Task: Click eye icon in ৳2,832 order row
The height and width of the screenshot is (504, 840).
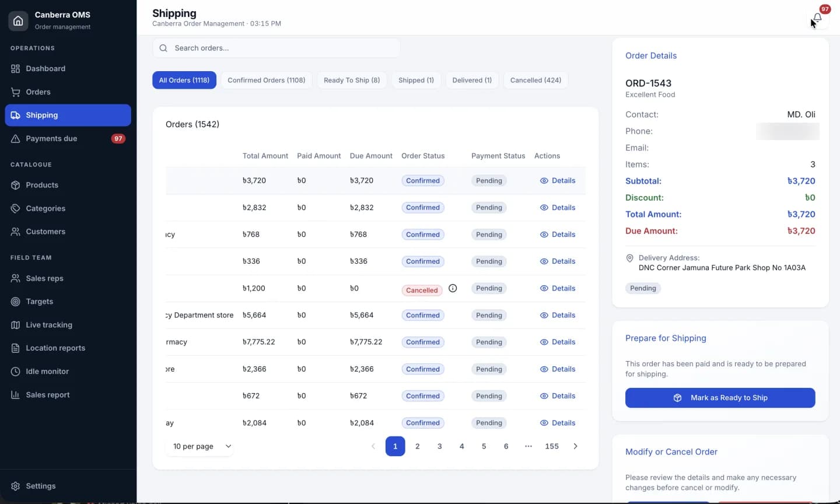Action: point(544,208)
